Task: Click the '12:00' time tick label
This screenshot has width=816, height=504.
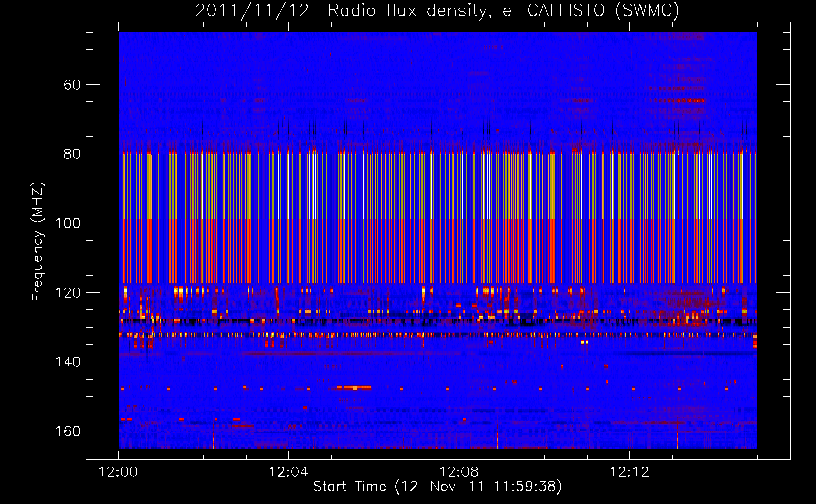Action: 119,472
